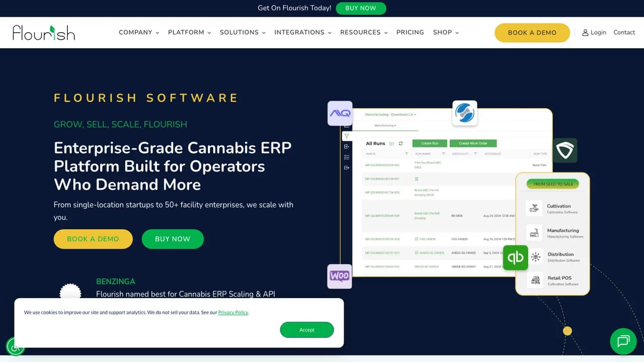This screenshot has height=362, width=644.
Task: Open the Manufacturing - Downtown LA location dropdown
Action: 390,115
